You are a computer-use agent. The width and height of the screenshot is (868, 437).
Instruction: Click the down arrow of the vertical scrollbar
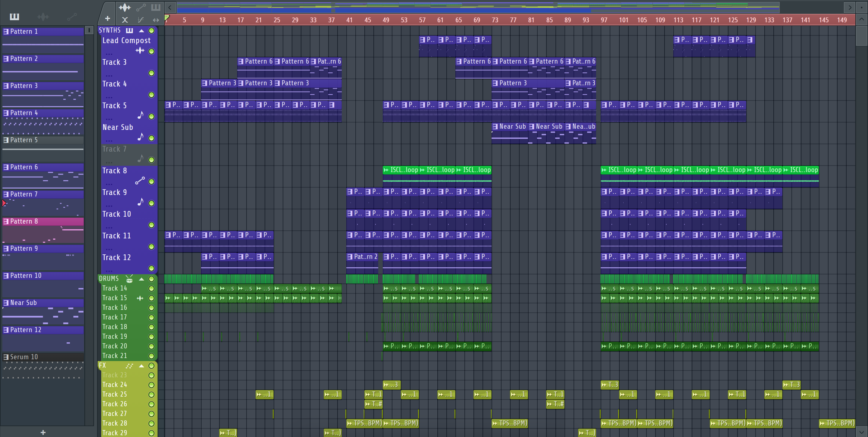(861, 432)
